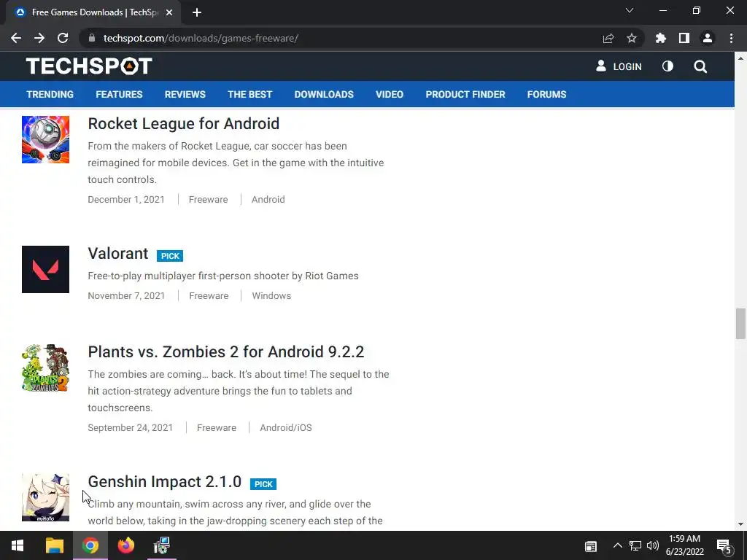Click the volume speaker tray icon
The height and width of the screenshot is (560, 747).
coord(653,545)
